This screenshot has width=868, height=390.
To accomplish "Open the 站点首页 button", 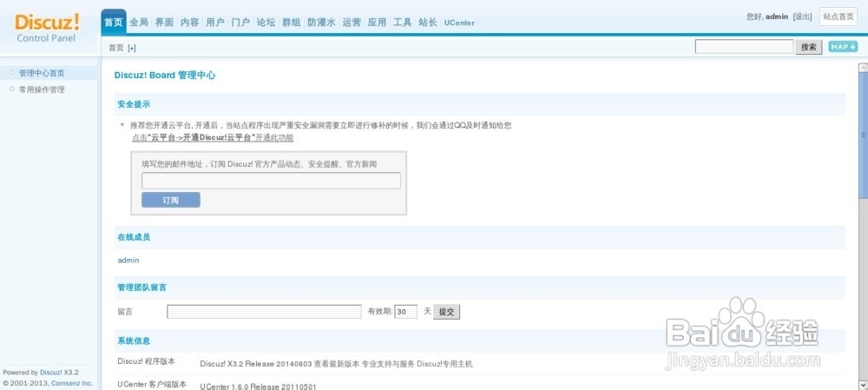I will pos(838,17).
